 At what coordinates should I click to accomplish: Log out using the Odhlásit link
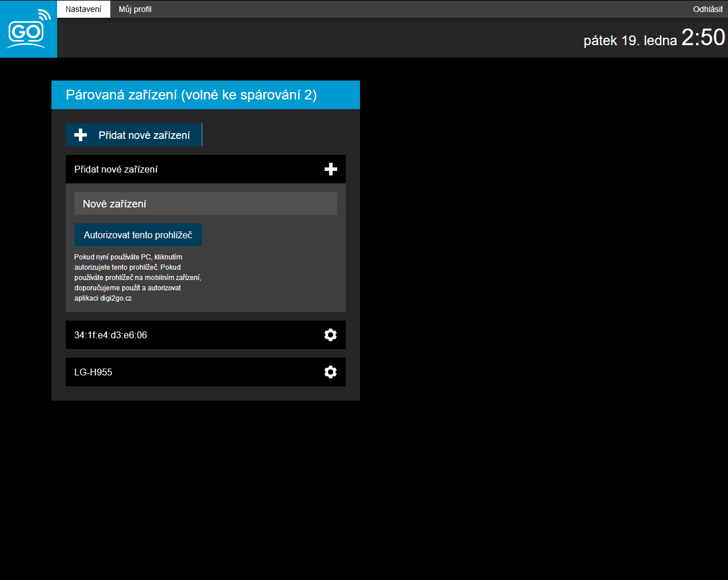click(707, 9)
